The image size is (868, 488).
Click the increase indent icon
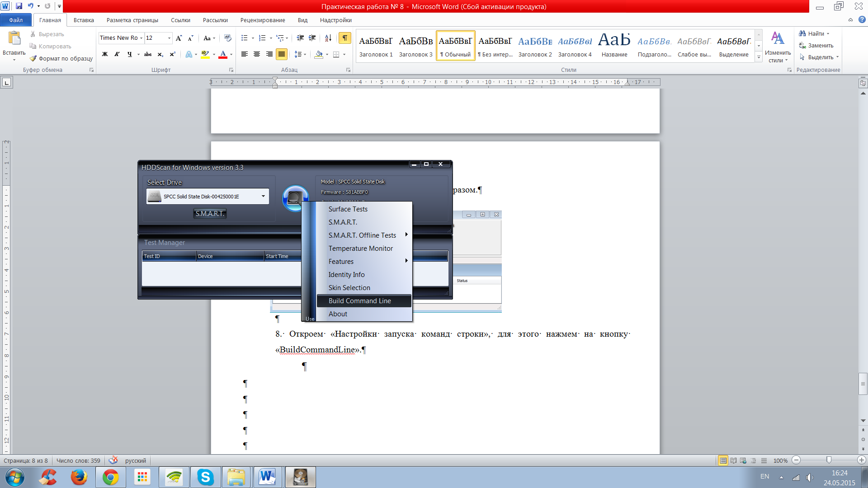tap(312, 38)
